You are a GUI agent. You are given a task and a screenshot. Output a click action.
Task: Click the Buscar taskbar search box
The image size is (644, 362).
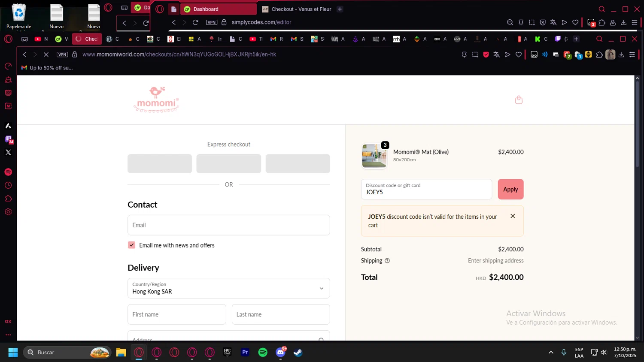click(68, 353)
